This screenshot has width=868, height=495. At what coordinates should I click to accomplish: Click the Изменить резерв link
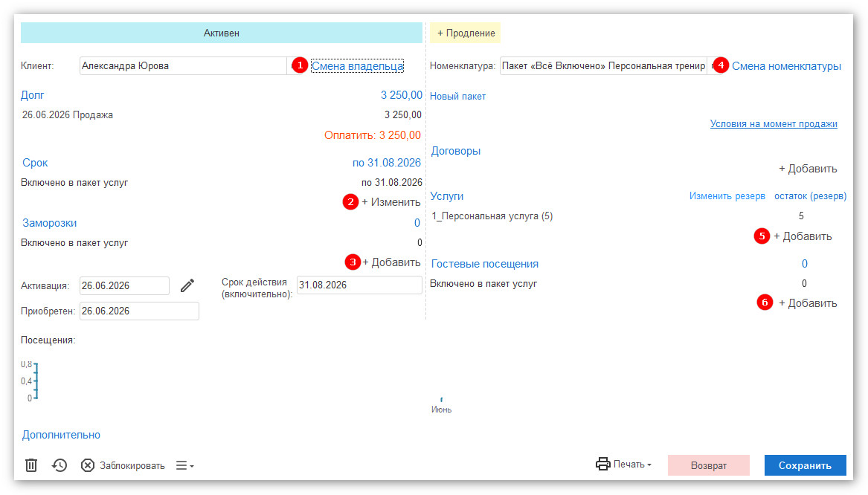727,195
